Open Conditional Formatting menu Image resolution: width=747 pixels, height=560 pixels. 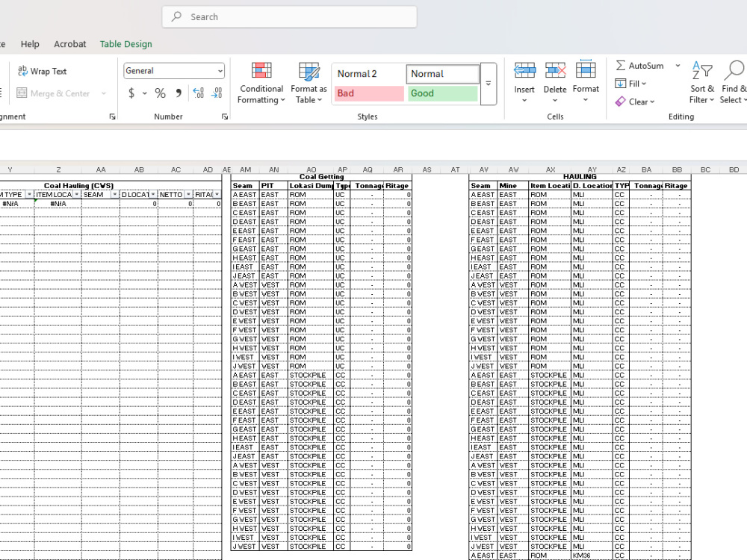261,84
